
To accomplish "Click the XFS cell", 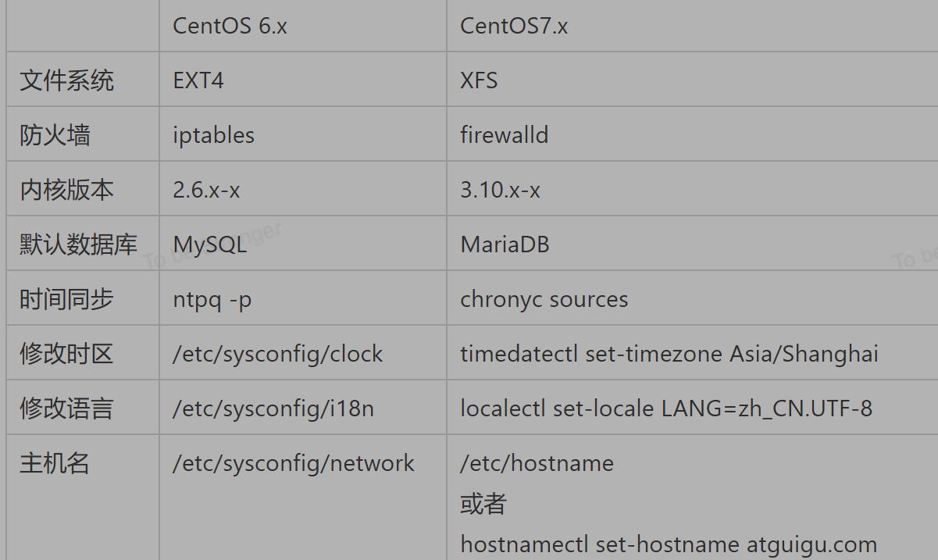I will tap(479, 80).
